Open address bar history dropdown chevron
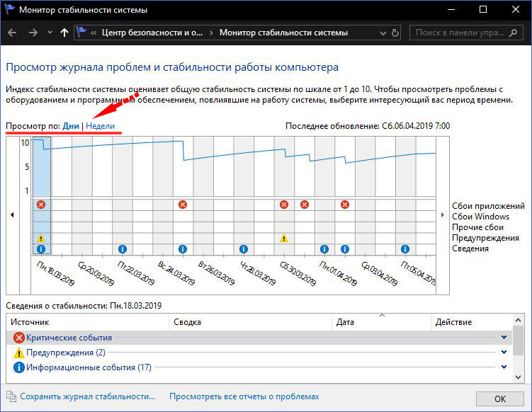 (383, 33)
